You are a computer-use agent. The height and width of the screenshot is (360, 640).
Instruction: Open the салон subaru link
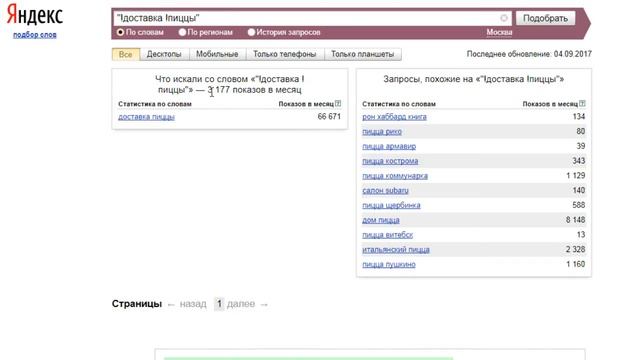[x=385, y=191]
